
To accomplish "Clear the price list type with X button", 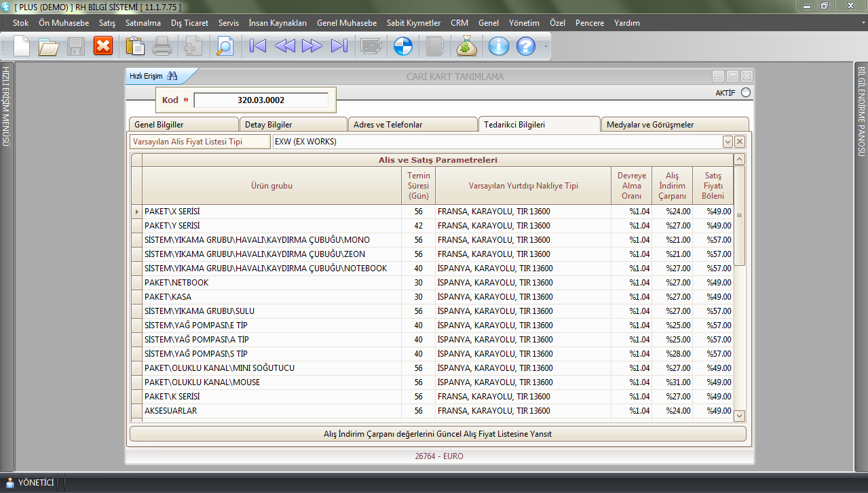I will tap(740, 142).
